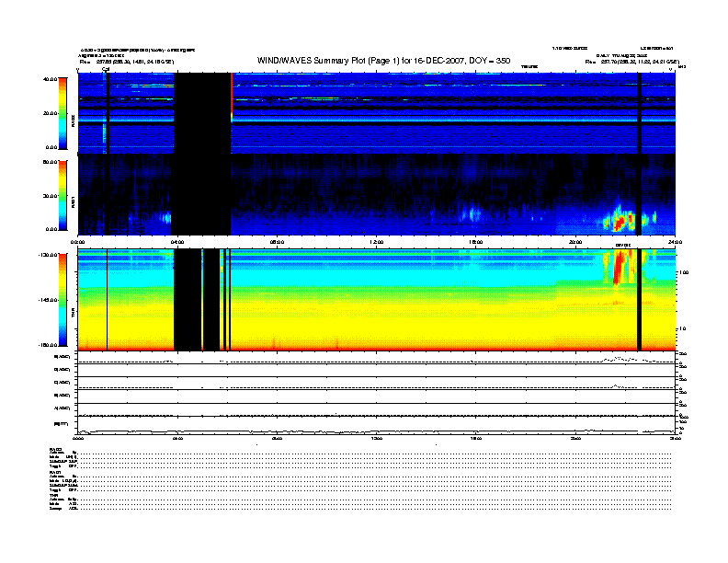
Task: Click the Cal marker above RAD2 panel
Action: pyautogui.click(x=106, y=69)
